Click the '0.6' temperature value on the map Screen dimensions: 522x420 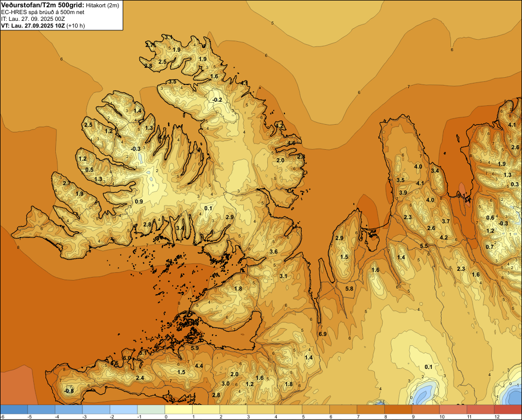click(x=490, y=218)
